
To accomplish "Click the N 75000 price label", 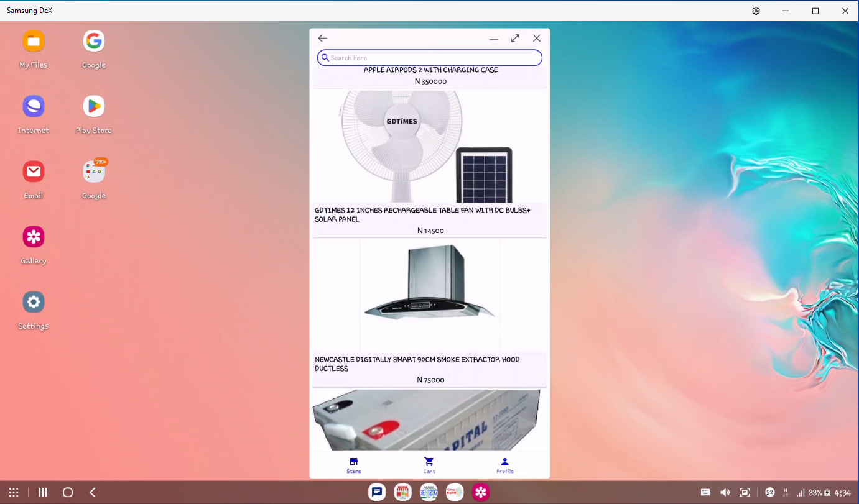I will click(430, 380).
